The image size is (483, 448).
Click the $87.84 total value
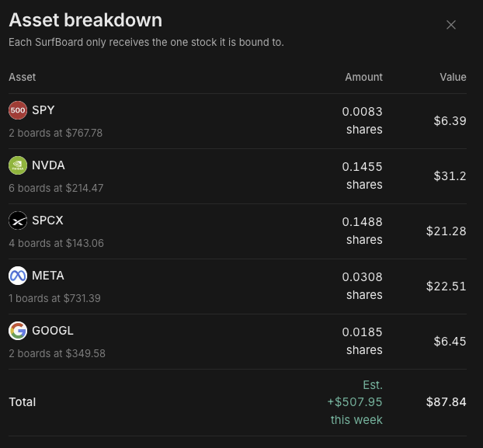[447, 402]
